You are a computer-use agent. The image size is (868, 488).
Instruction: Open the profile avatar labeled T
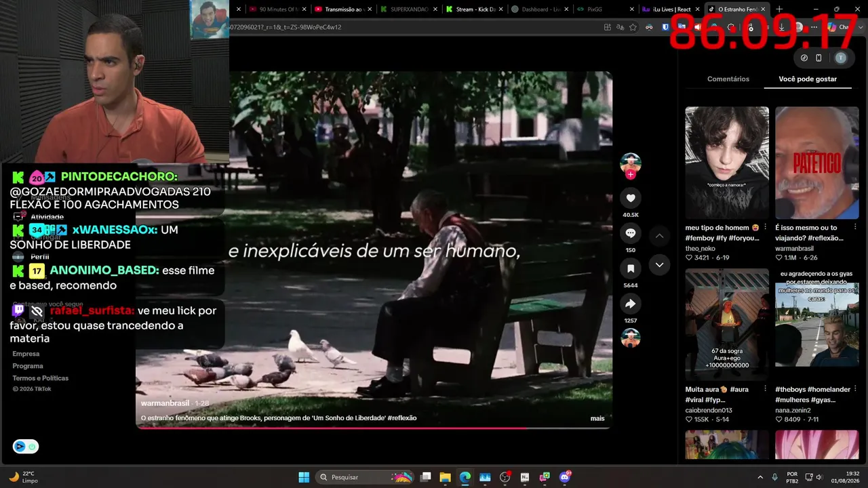[x=841, y=58]
